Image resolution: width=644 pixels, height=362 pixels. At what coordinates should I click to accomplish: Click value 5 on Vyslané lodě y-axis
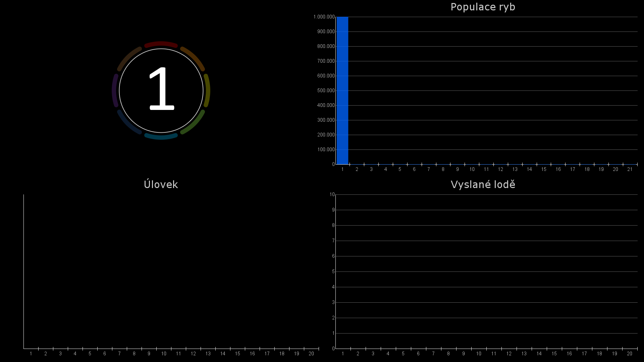point(333,272)
